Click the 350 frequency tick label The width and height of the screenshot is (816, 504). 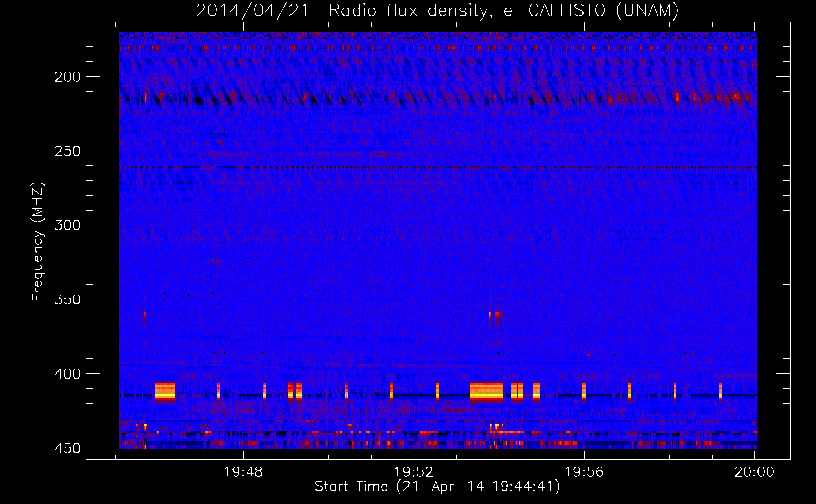click(x=68, y=299)
